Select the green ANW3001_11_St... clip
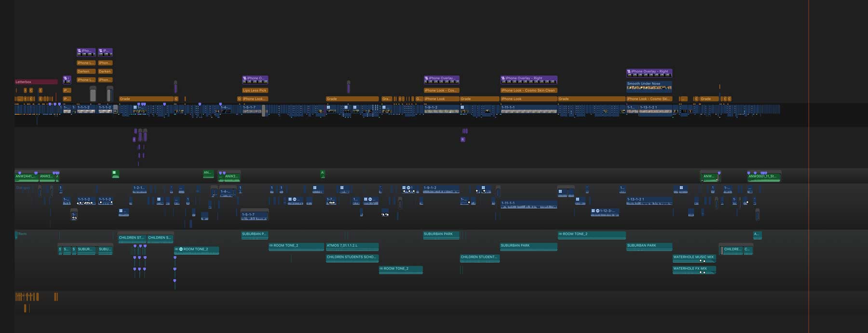This screenshot has height=333, width=868. click(764, 177)
